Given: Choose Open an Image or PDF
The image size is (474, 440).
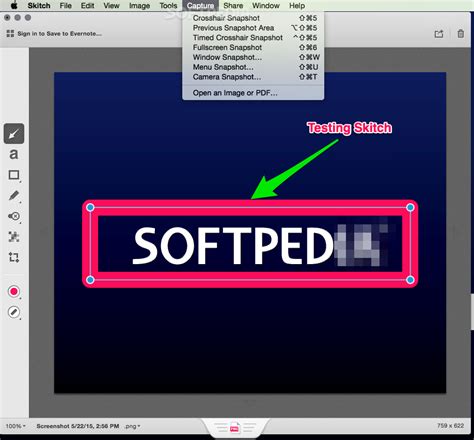Looking at the screenshot, I should [x=253, y=93].
